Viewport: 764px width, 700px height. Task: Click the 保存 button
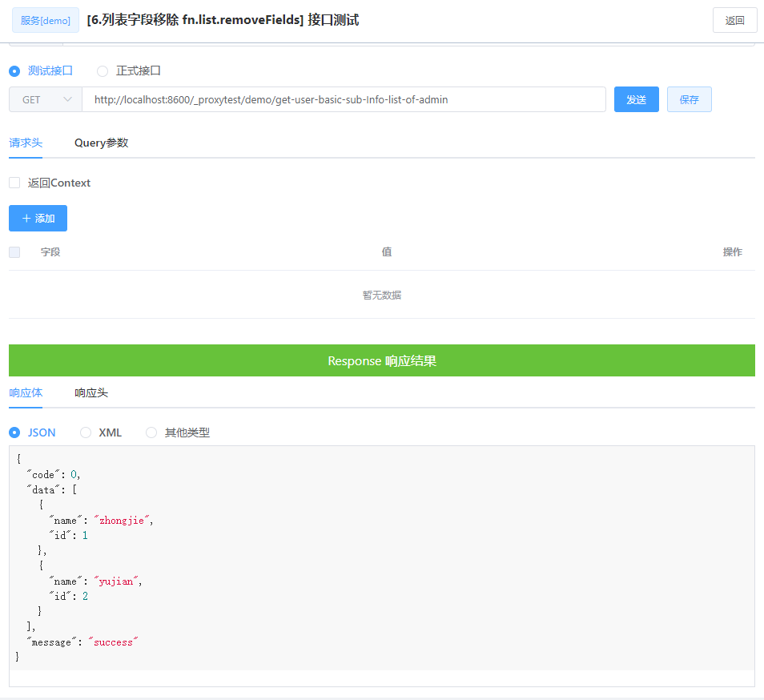pyautogui.click(x=689, y=99)
